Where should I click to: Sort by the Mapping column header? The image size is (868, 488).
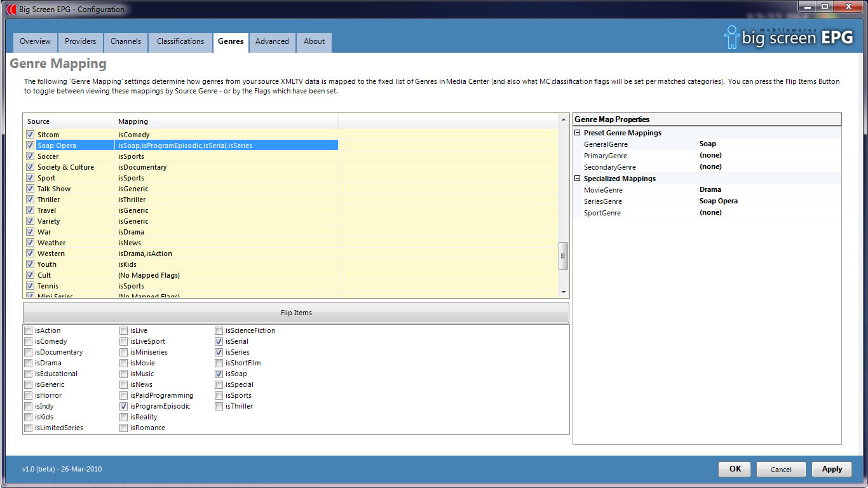click(226, 121)
